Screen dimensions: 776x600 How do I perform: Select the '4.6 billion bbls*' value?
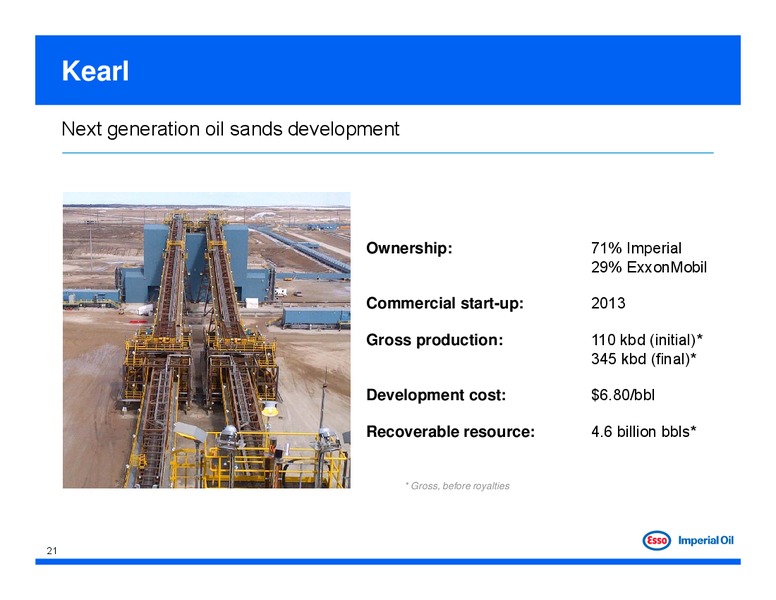coord(643,432)
